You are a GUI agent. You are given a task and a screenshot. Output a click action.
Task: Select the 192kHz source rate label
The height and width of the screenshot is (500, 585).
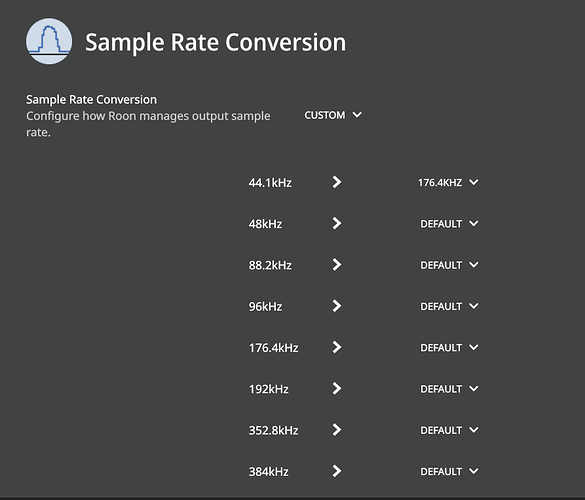[x=269, y=389]
